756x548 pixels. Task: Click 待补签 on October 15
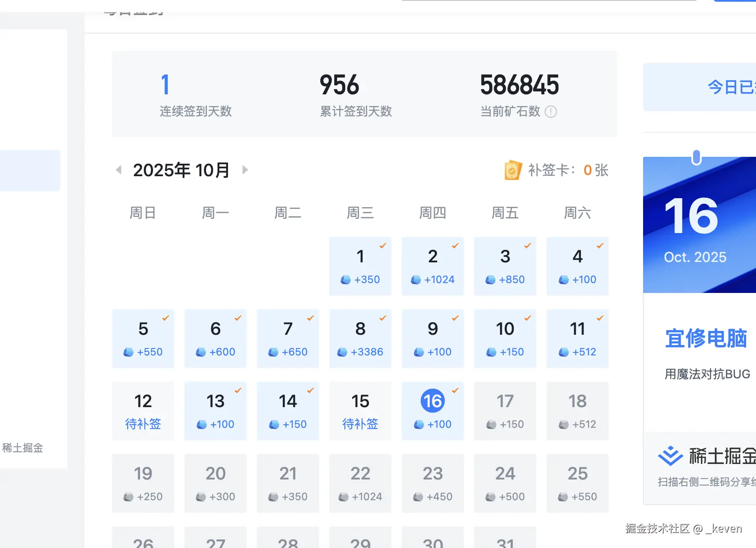(x=360, y=424)
